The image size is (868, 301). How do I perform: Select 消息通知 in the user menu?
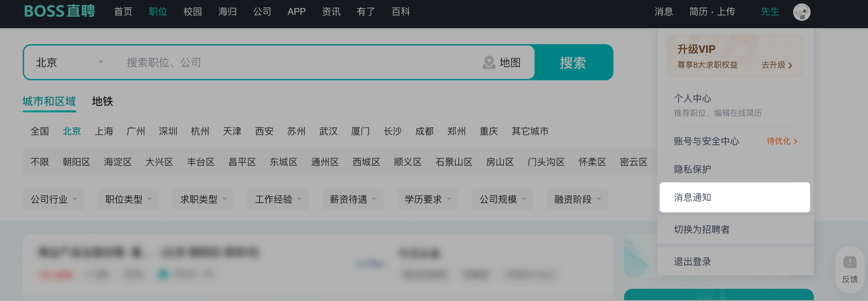(x=692, y=197)
